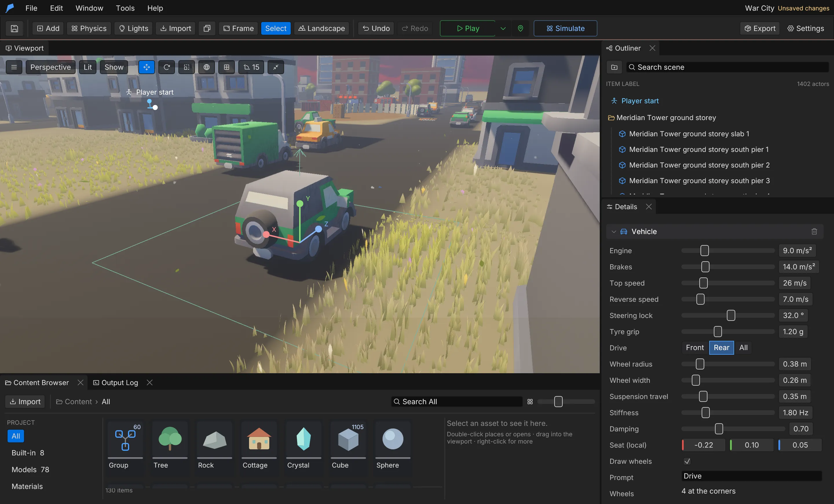Delete the Vehicle component with trash icon
This screenshot has height=504, width=834.
pos(814,232)
